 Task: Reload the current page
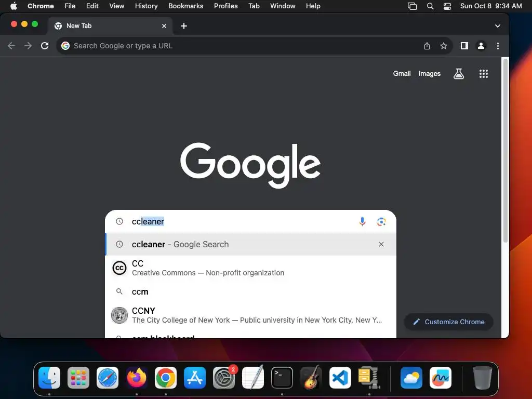pyautogui.click(x=45, y=46)
